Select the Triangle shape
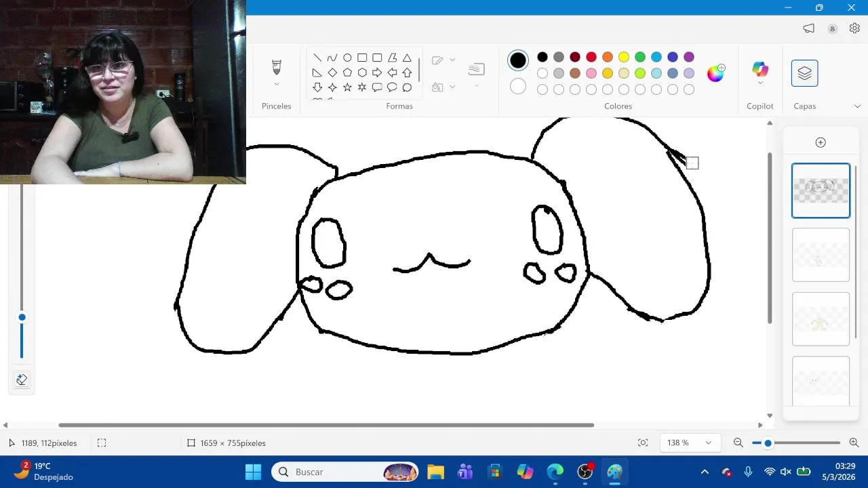The image size is (868, 488). [x=407, y=58]
